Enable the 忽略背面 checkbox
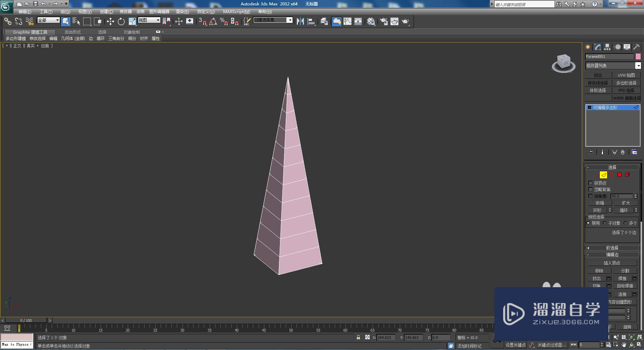Image resolution: width=644 pixels, height=350 pixels. (590, 189)
